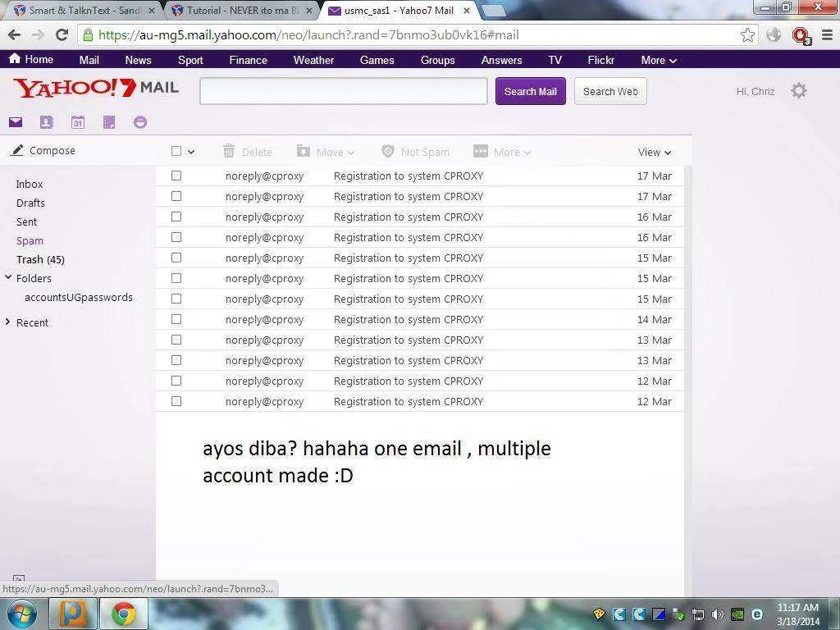Click the Search Web button
Screen dimensions: 840x630
[610, 91]
